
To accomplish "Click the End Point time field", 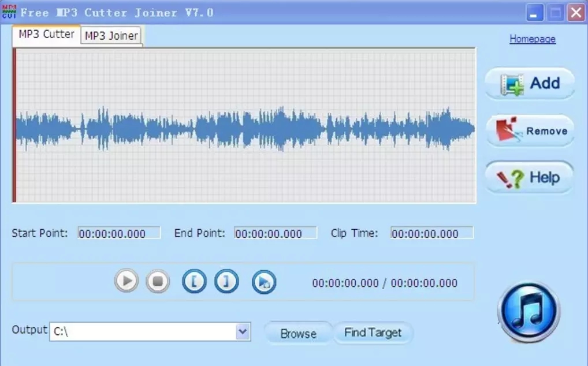I will pyautogui.click(x=276, y=233).
